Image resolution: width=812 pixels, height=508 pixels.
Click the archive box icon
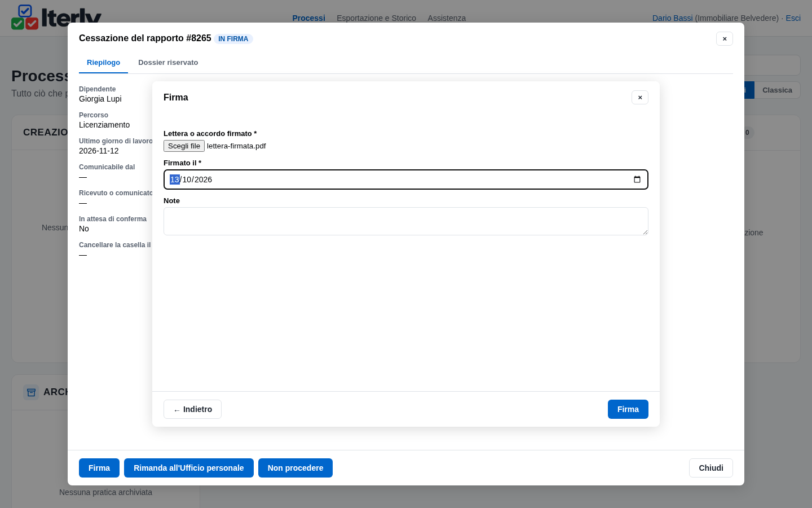(31, 392)
